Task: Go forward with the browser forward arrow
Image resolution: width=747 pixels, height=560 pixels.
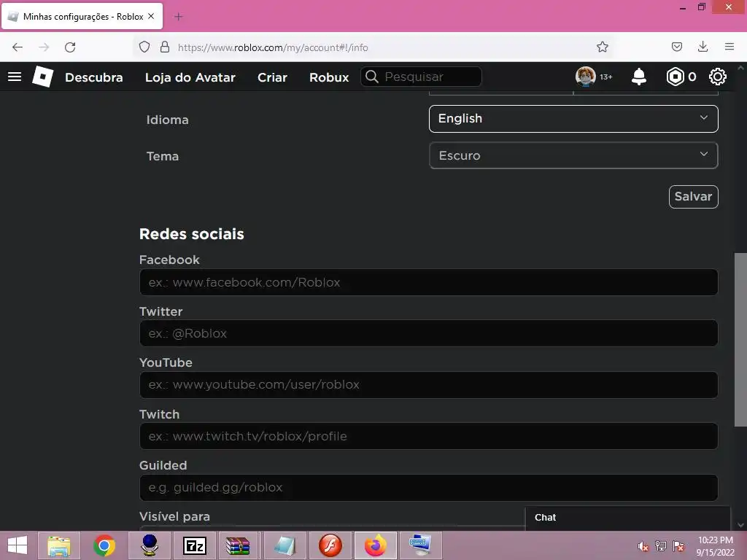Action: 44,47
